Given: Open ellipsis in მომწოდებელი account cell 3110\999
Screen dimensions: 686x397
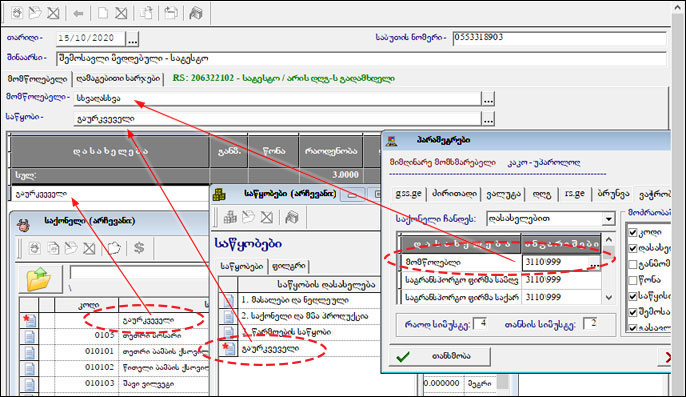Looking at the screenshot, I should pos(594,264).
